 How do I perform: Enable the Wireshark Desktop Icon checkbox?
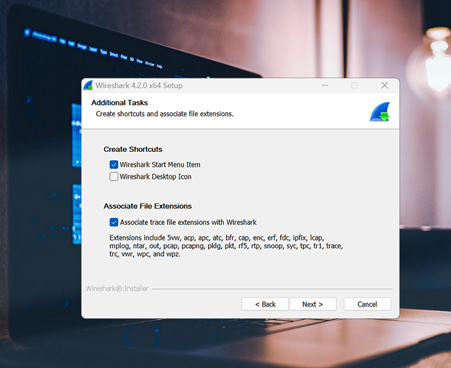click(x=114, y=177)
